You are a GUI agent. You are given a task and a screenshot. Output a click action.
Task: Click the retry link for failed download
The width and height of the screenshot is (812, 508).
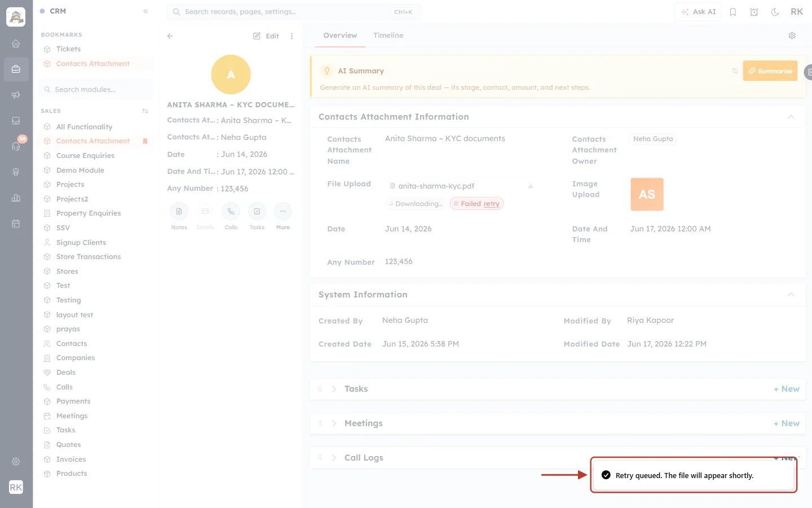pos(491,204)
